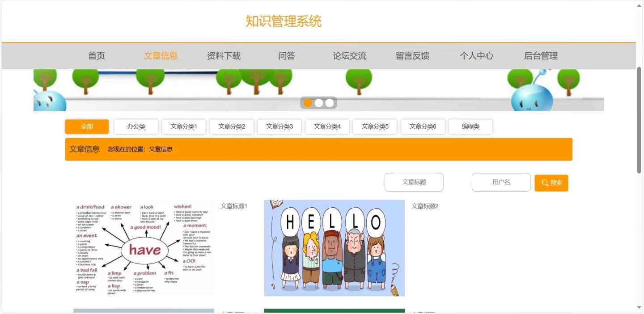Open the 问答 page
644x314 pixels.
[x=287, y=56]
